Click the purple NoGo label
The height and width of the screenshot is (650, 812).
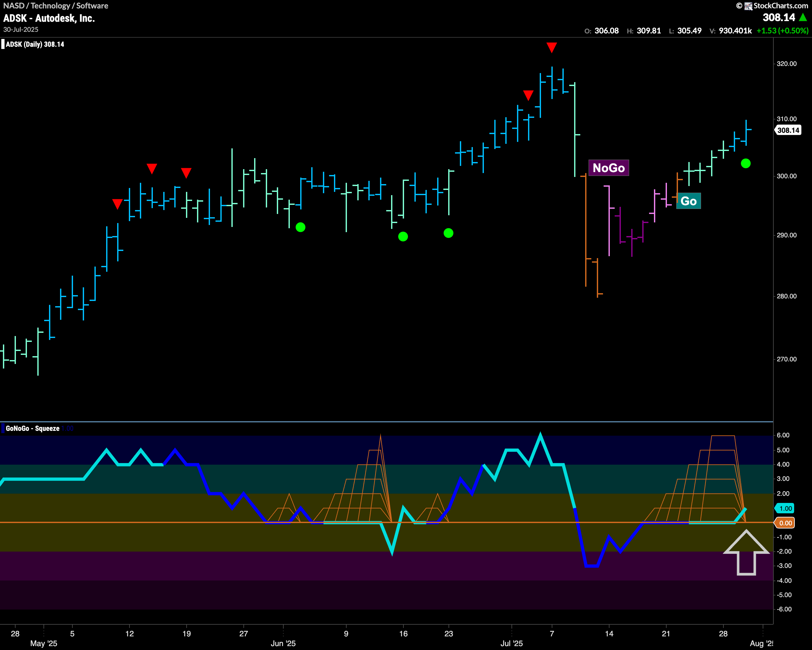click(x=609, y=168)
